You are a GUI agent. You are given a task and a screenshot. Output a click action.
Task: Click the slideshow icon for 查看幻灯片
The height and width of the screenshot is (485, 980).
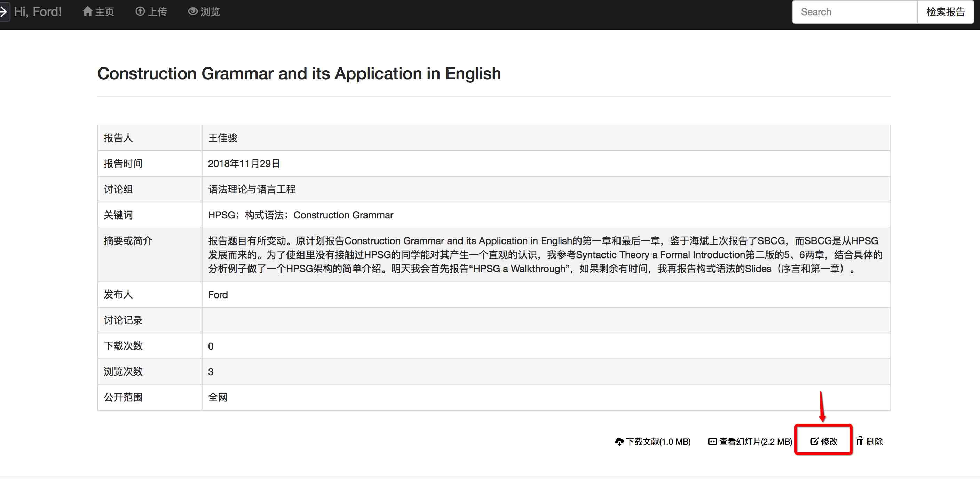[712, 442]
